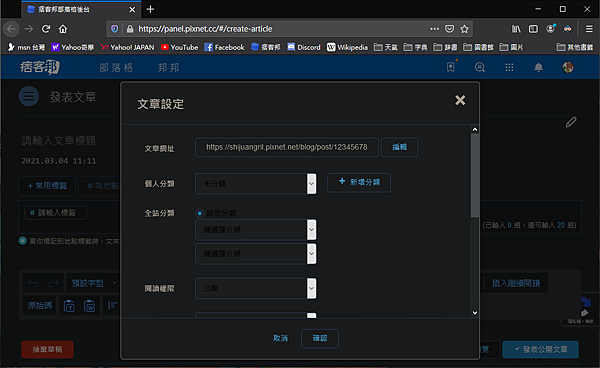
Task: Open the Firefox hamburger menu
Action: click(x=589, y=29)
